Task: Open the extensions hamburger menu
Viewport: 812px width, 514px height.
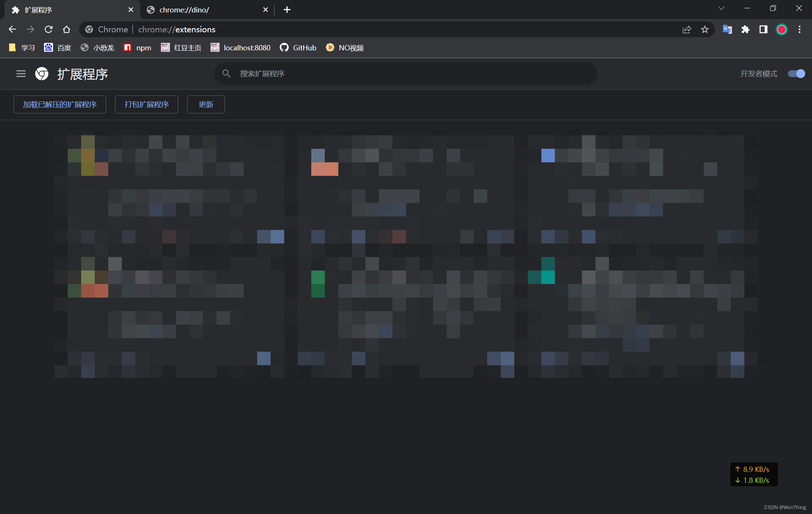Action: (21, 74)
